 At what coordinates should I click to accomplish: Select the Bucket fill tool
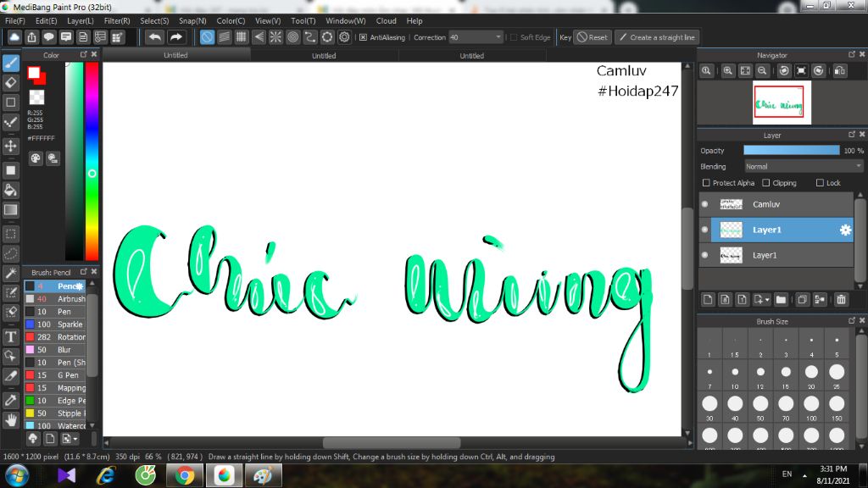10,191
